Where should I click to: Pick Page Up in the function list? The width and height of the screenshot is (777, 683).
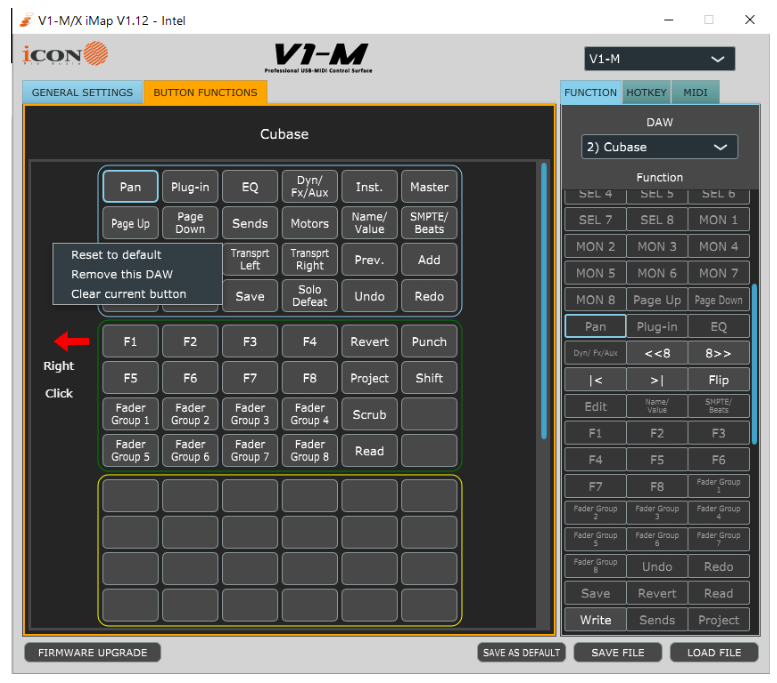tap(657, 300)
